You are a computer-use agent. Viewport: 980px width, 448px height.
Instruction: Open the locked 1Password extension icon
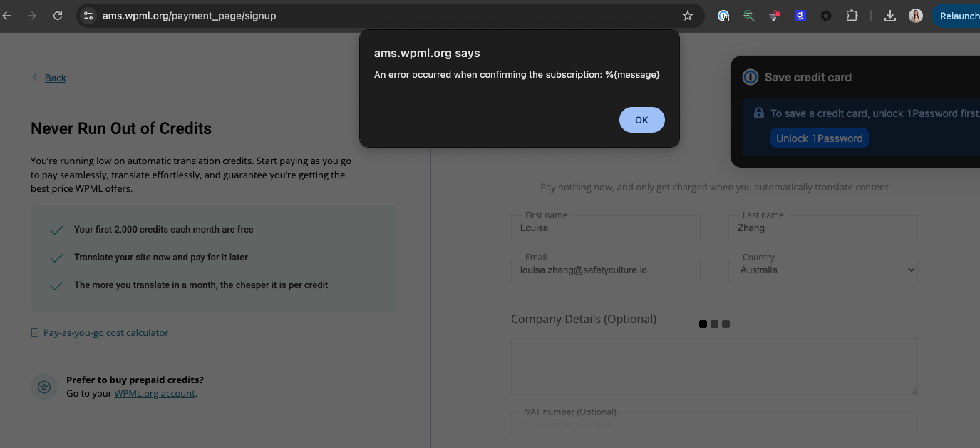coord(723,16)
